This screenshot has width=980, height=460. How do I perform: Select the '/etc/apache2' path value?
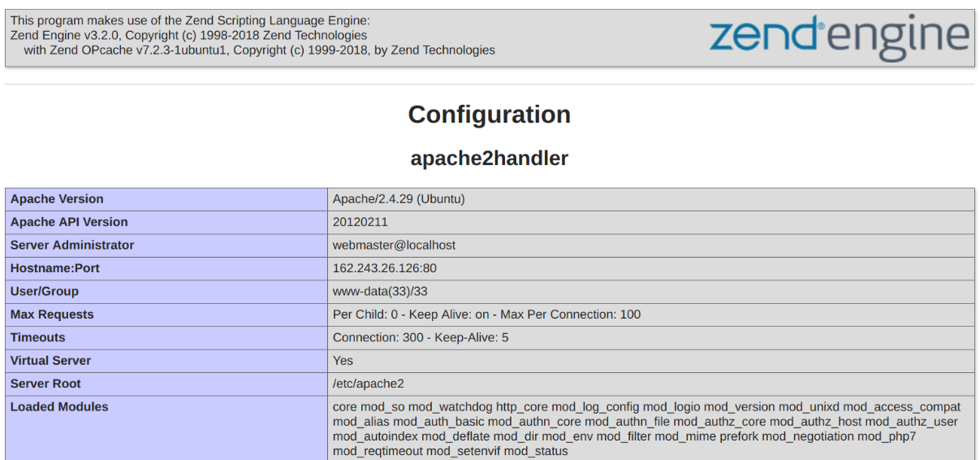(x=368, y=384)
